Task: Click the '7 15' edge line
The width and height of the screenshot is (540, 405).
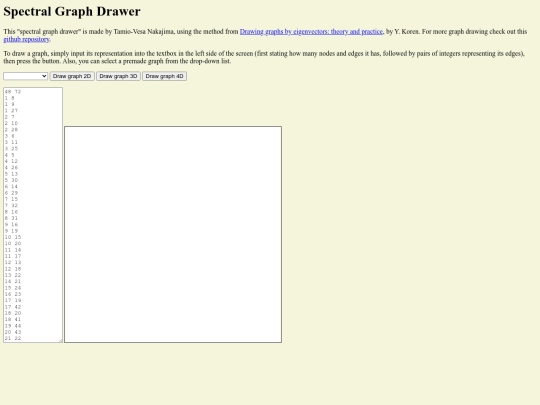Action: (11, 199)
